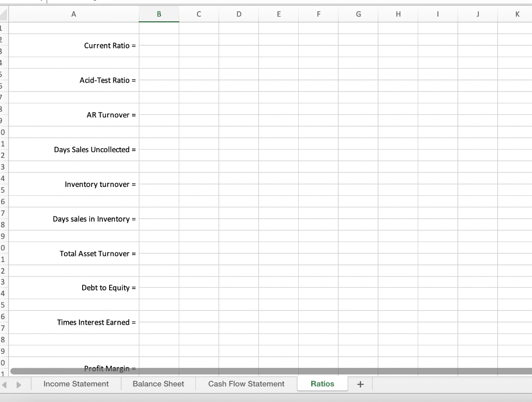532x402 pixels.
Task: Select the 'Current Ratio =' cell
Action: (x=74, y=46)
